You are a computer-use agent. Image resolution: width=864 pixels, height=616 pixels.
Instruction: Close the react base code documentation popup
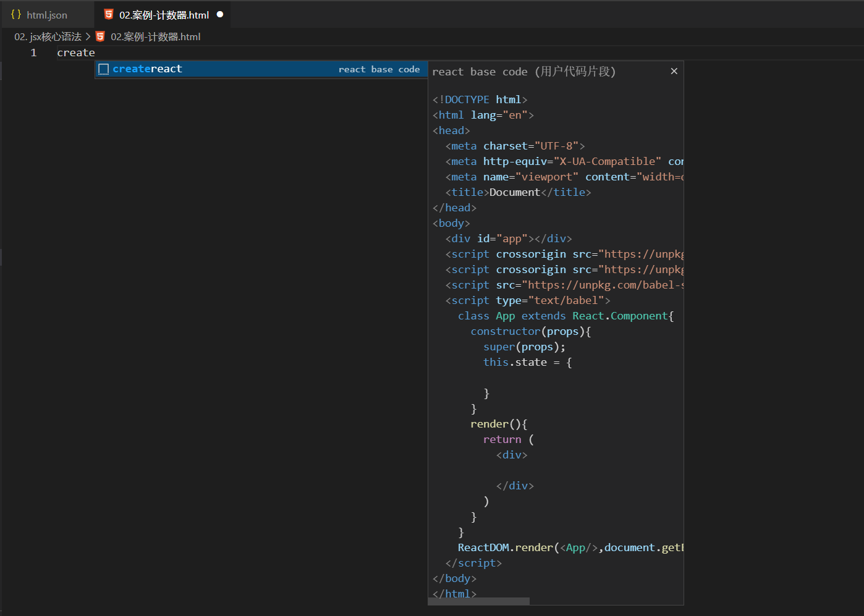[674, 71]
